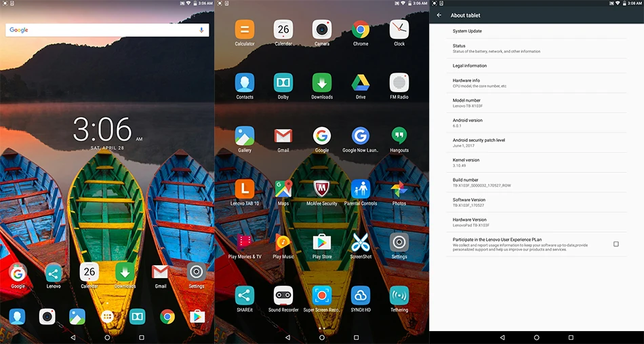
Task: Open Super Screen Recorder app
Action: pyautogui.click(x=321, y=296)
